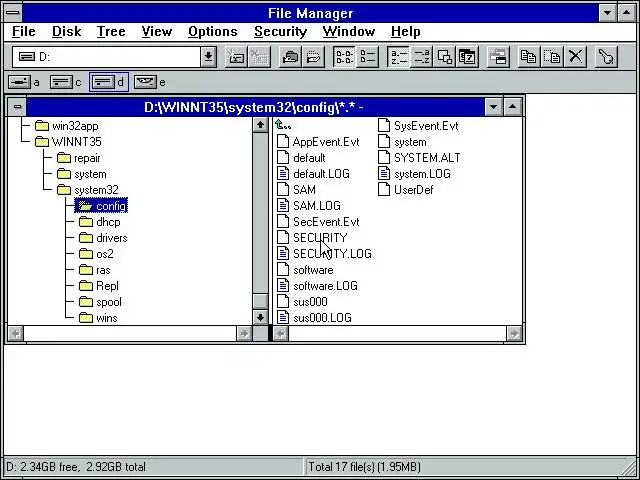The height and width of the screenshot is (480, 640).
Task: Select the win32app folder in tree
Action: pos(67,126)
